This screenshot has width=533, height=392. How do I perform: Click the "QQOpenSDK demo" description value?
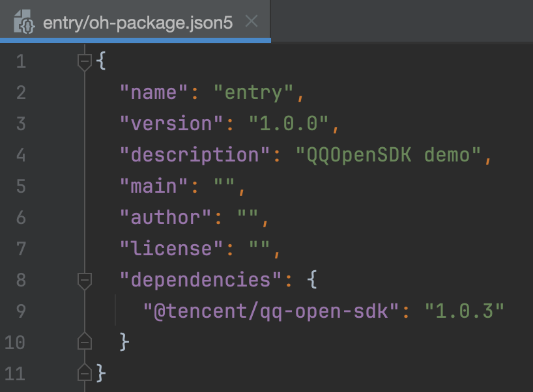(388, 155)
